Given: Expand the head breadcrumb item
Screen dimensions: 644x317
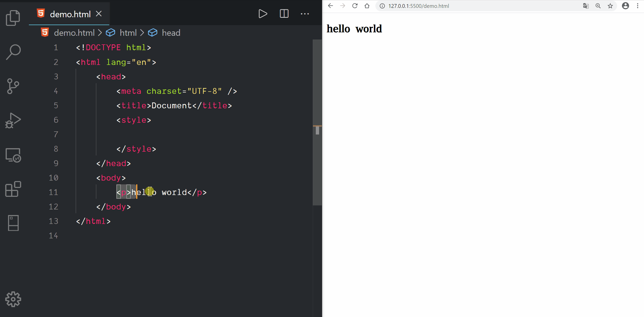Looking at the screenshot, I should tap(171, 33).
